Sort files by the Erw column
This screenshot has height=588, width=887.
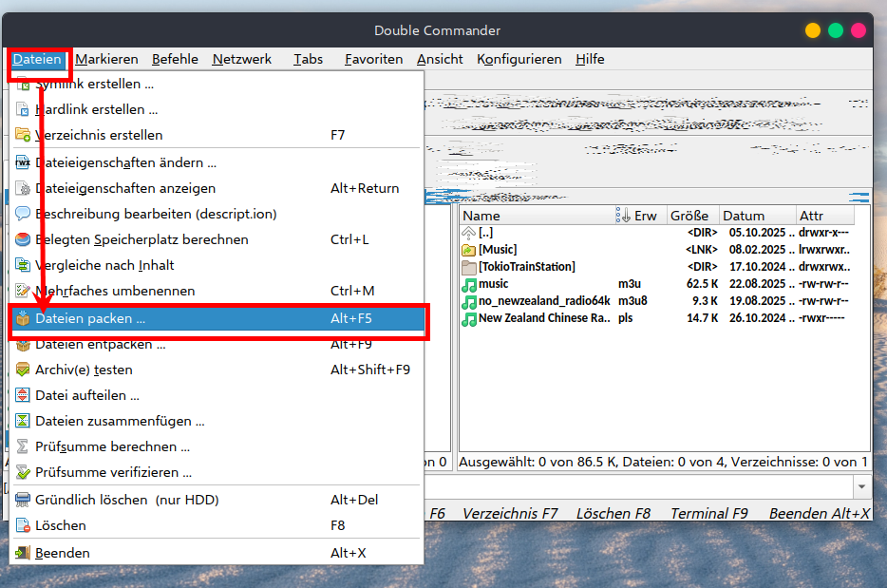[x=639, y=216]
